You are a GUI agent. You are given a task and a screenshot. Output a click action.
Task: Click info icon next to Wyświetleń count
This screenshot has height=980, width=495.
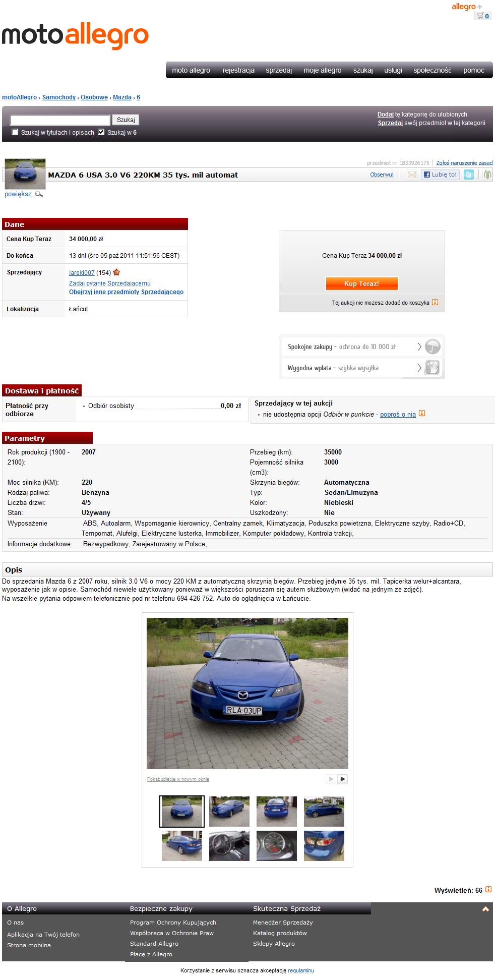click(x=488, y=890)
